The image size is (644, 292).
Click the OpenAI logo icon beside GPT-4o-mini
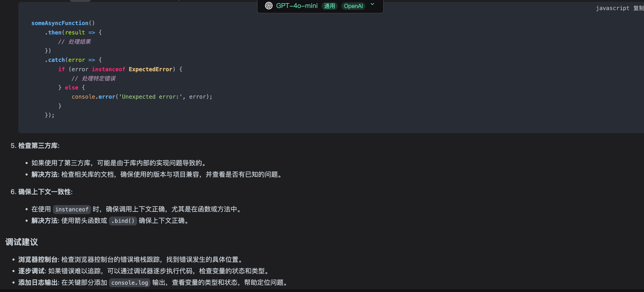point(269,5)
